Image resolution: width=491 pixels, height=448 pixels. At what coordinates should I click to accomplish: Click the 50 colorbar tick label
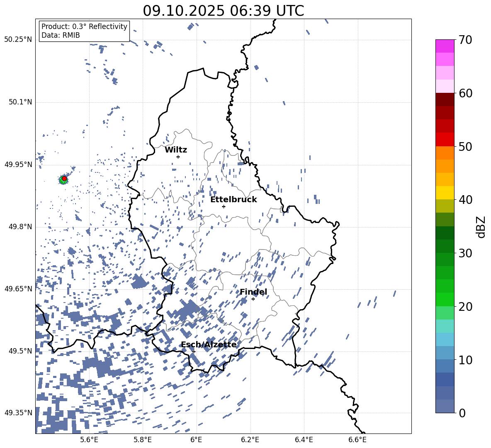coord(465,146)
